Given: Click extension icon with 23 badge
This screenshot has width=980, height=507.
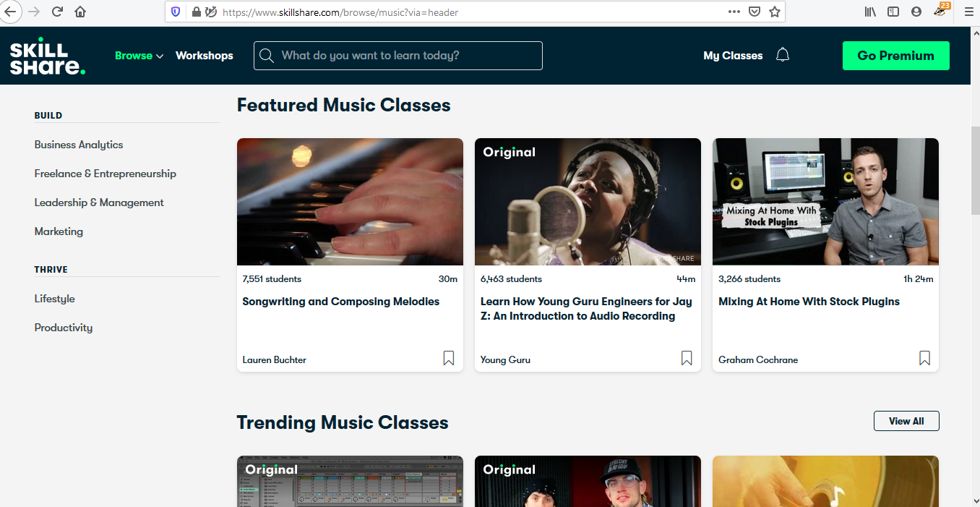Looking at the screenshot, I should coord(941,10).
